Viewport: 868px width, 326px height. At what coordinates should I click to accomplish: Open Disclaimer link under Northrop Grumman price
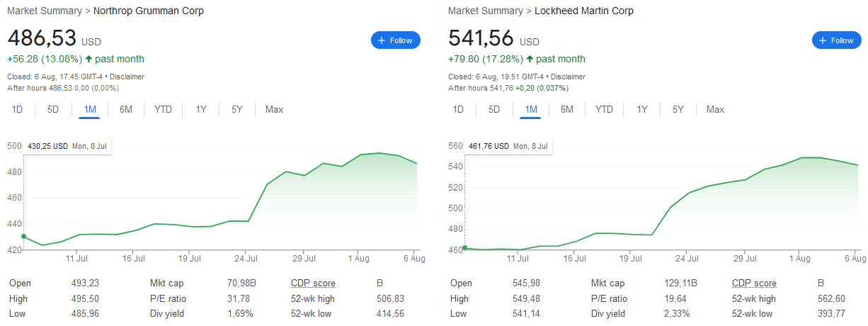[x=128, y=77]
